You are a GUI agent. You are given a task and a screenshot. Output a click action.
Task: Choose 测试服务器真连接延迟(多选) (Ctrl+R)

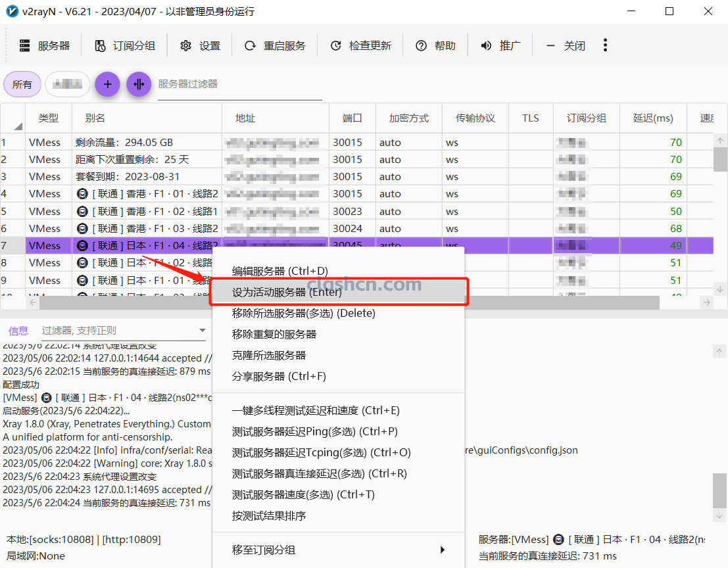click(338, 474)
